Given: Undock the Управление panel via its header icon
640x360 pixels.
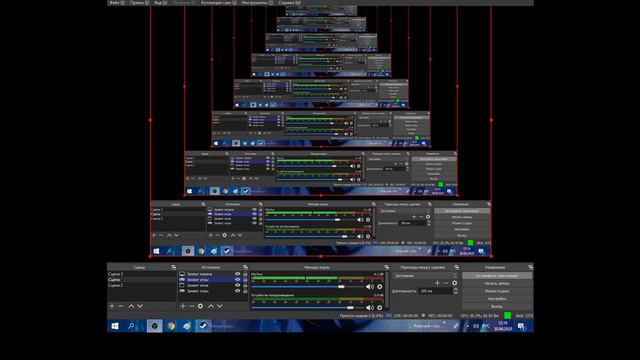Looking at the screenshot, I should [530, 267].
